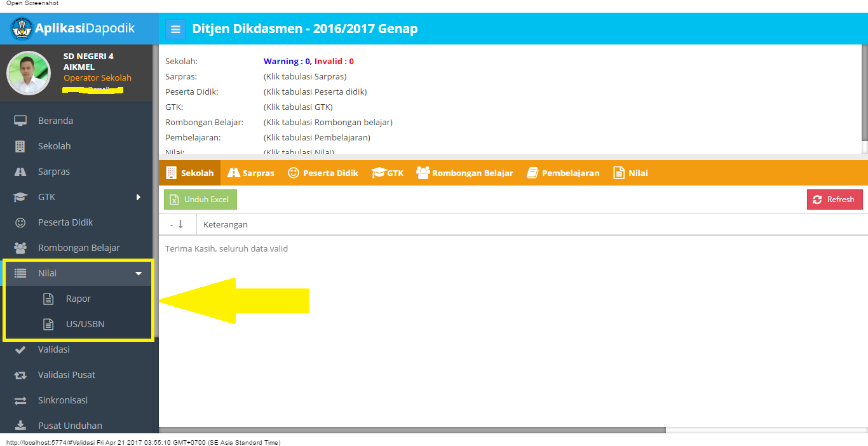Click the Rombongan Belajar group sidebar icon
This screenshot has width=868, height=446.
[20, 248]
